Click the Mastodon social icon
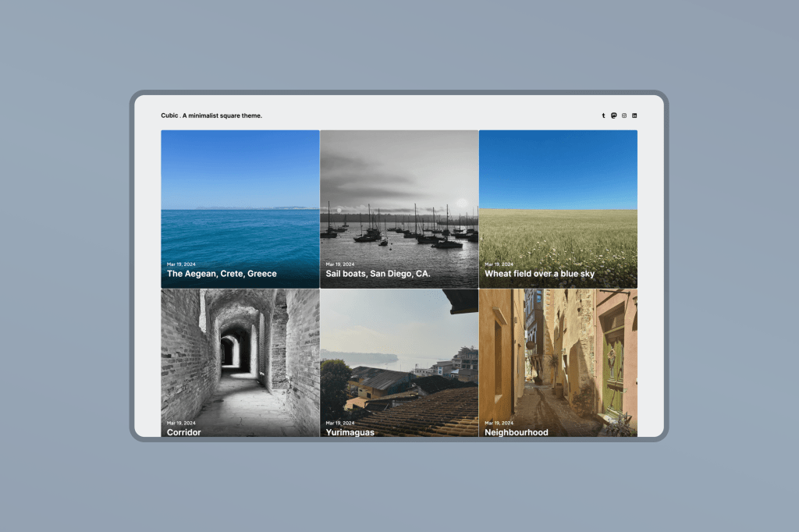Image resolution: width=799 pixels, height=532 pixels. [x=613, y=115]
